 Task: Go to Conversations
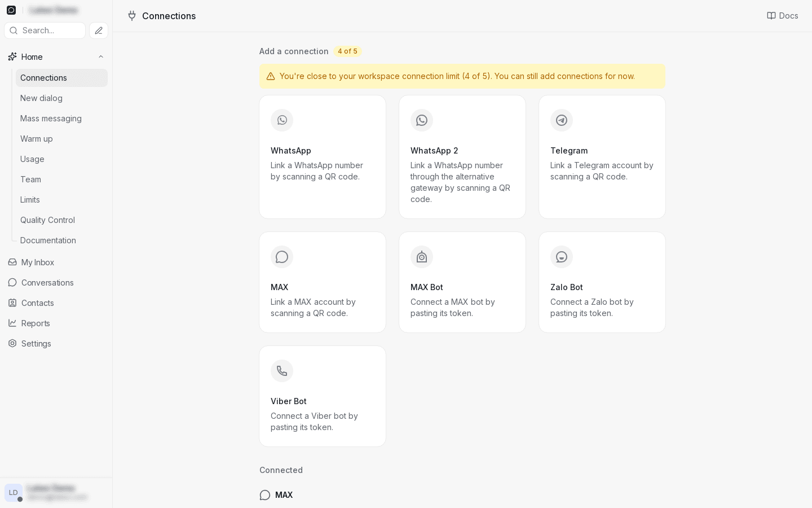pyautogui.click(x=56, y=282)
